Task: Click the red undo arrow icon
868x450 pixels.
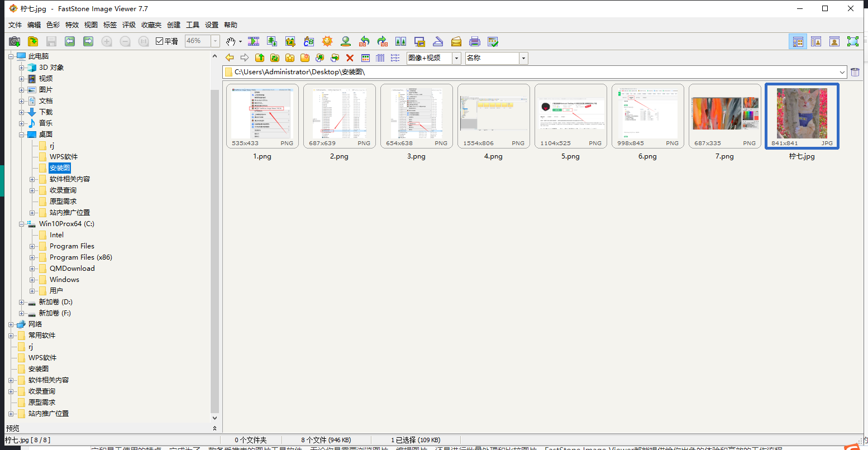Action: pyautogui.click(x=364, y=41)
